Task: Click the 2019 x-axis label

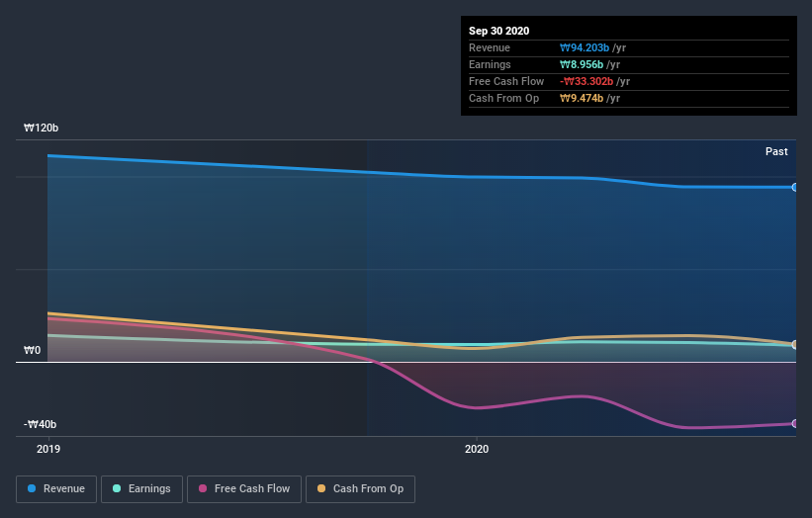Action: tap(48, 449)
